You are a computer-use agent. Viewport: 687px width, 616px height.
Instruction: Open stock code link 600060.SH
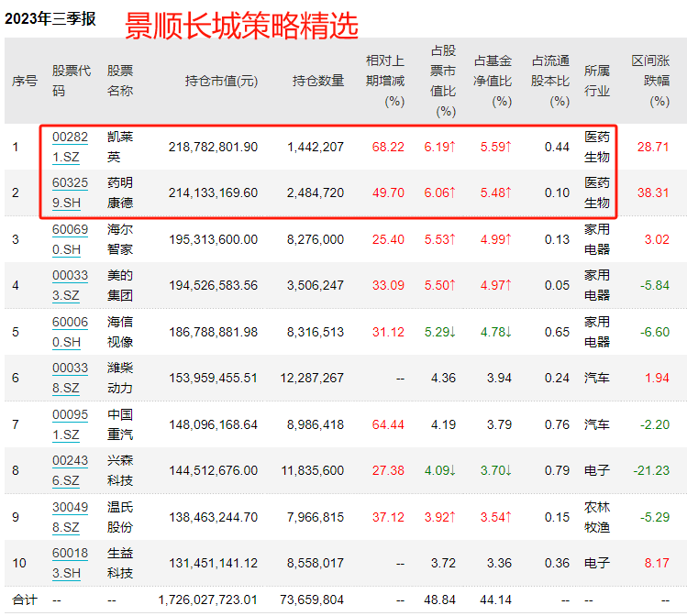click(x=70, y=332)
